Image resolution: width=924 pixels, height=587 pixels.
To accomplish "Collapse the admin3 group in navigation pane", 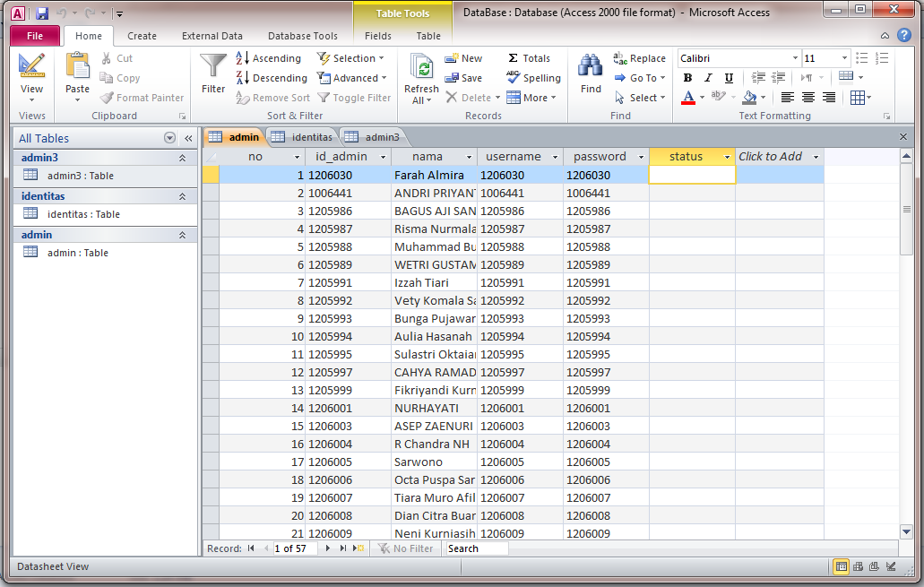I will [x=182, y=158].
